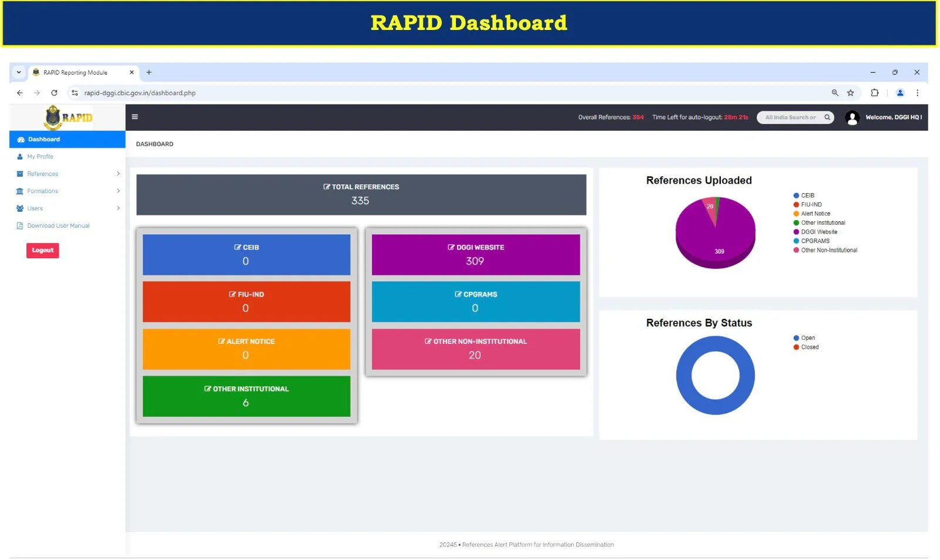Open the FIU-IND references card
Viewport: 940px width, 560px height.
[x=246, y=302]
